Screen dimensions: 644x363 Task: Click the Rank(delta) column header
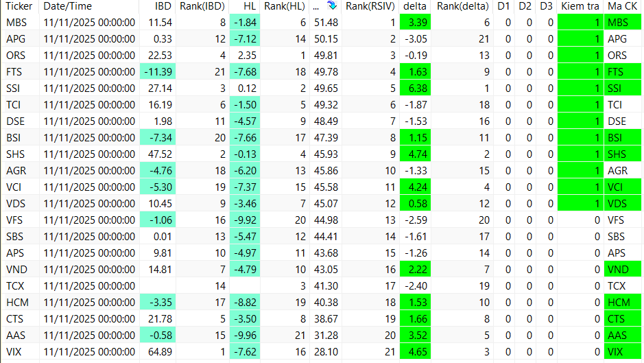[x=462, y=6]
